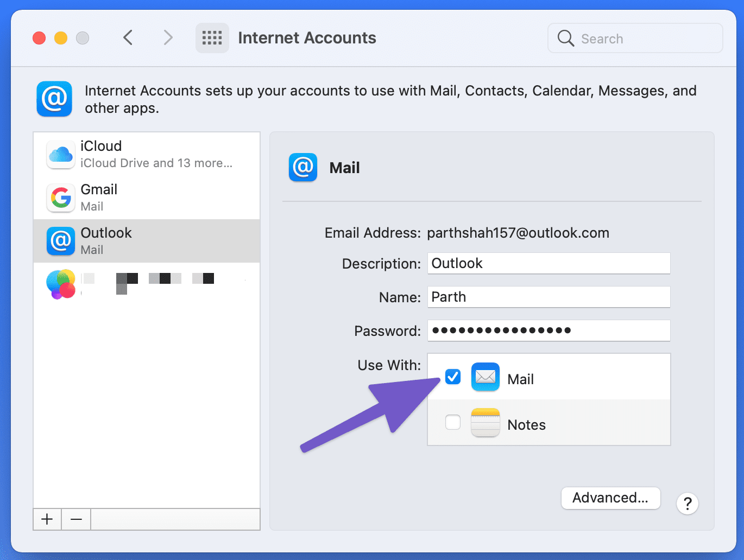The width and height of the screenshot is (744, 560).
Task: Show all preferences grid button
Action: tap(212, 38)
